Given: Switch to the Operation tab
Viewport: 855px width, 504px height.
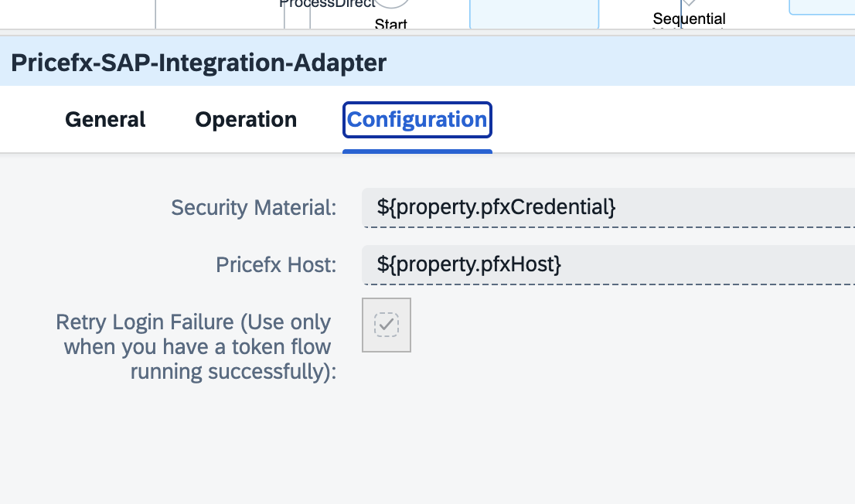Looking at the screenshot, I should (246, 120).
